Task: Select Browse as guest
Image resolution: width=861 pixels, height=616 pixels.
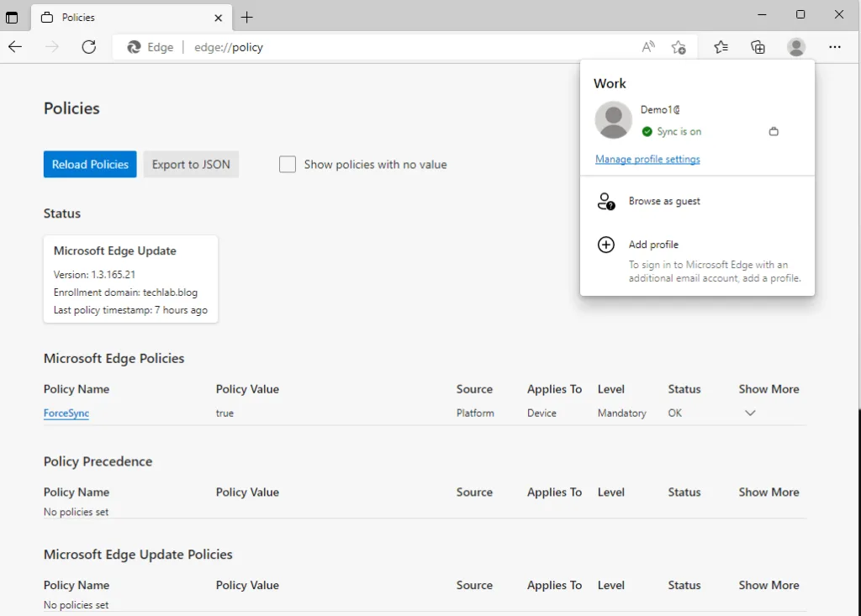Action: (664, 202)
